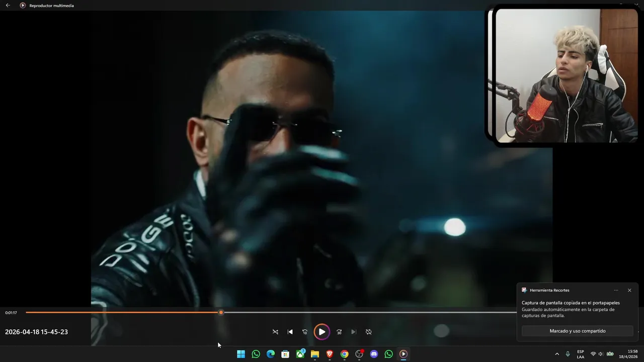Skip back 10 seconds

click(304, 332)
